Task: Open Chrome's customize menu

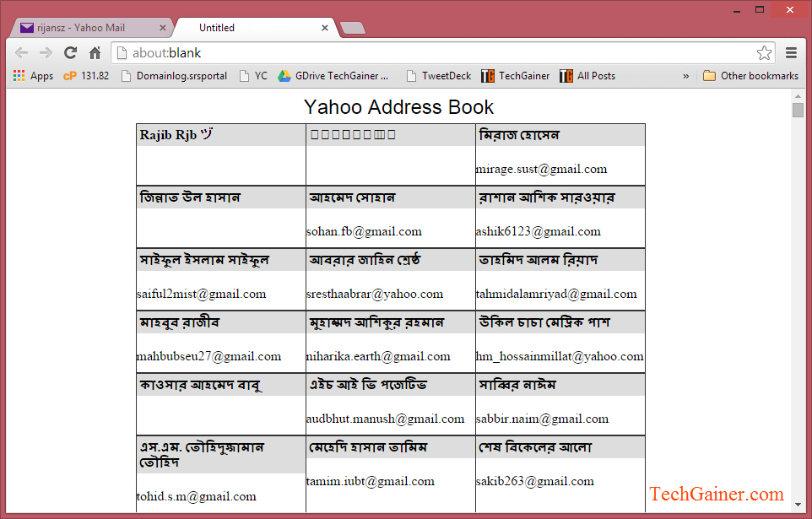Action: [x=792, y=52]
